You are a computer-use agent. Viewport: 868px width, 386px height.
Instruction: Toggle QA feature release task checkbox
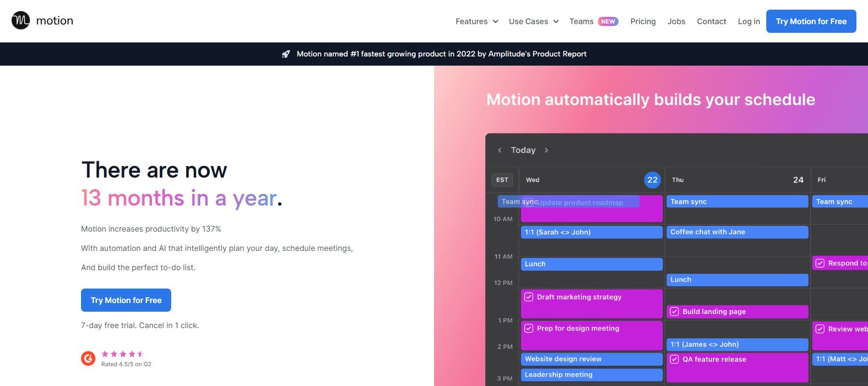point(675,359)
